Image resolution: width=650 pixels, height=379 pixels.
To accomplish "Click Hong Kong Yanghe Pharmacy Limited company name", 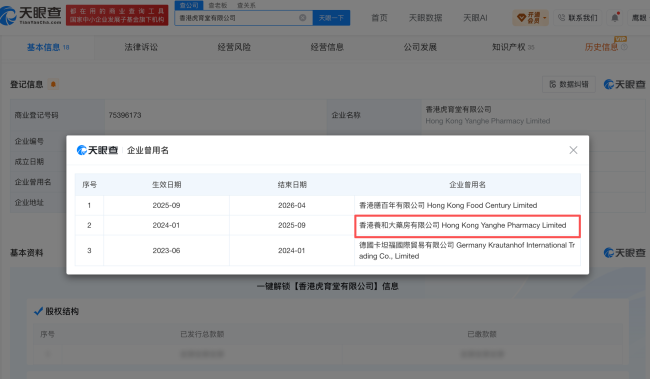I will 488,121.
